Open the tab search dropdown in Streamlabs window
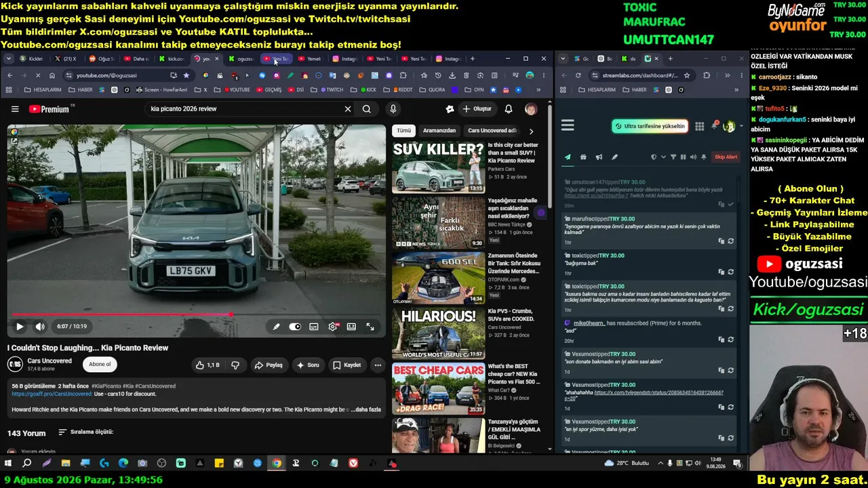Image resolution: width=868 pixels, height=488 pixels. (x=562, y=59)
